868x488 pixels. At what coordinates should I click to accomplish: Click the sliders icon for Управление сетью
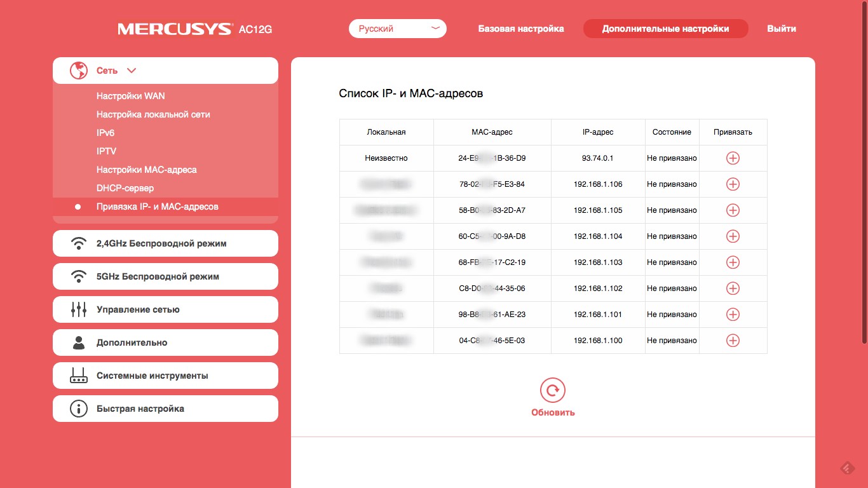pos(79,309)
